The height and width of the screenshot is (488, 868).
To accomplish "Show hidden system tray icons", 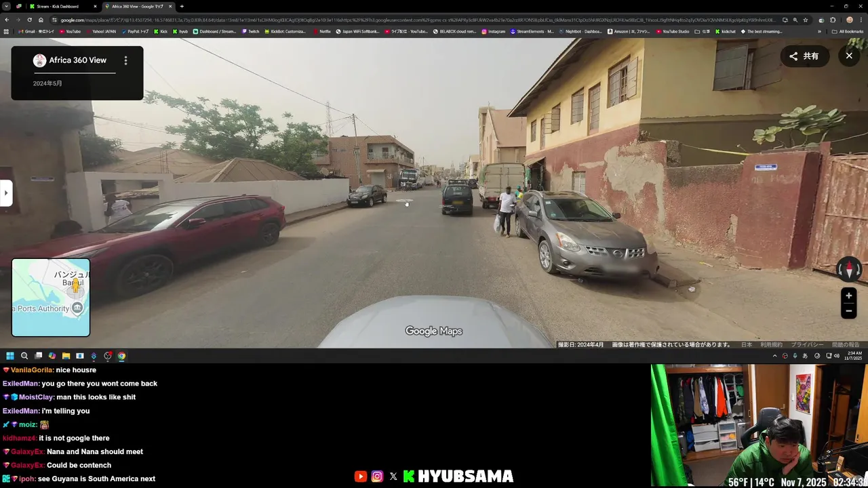I will pos(774,356).
